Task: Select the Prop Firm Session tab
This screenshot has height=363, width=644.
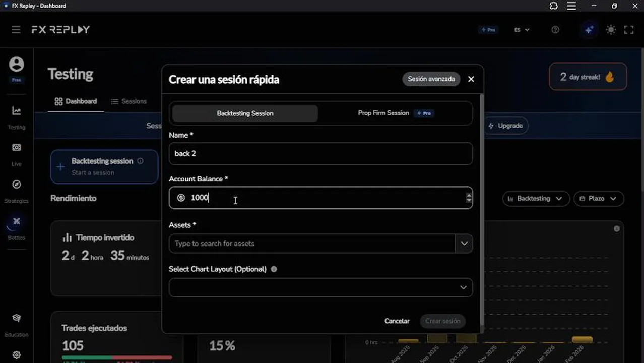Action: [396, 113]
